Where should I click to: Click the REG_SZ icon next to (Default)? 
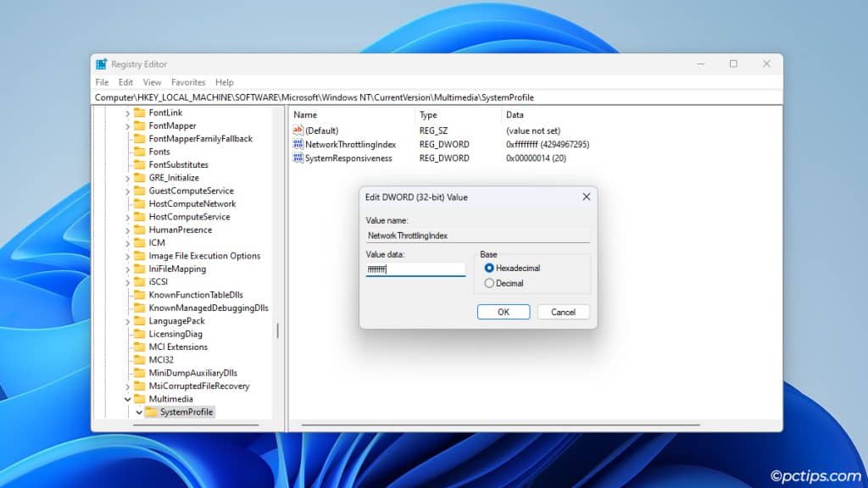[298, 130]
